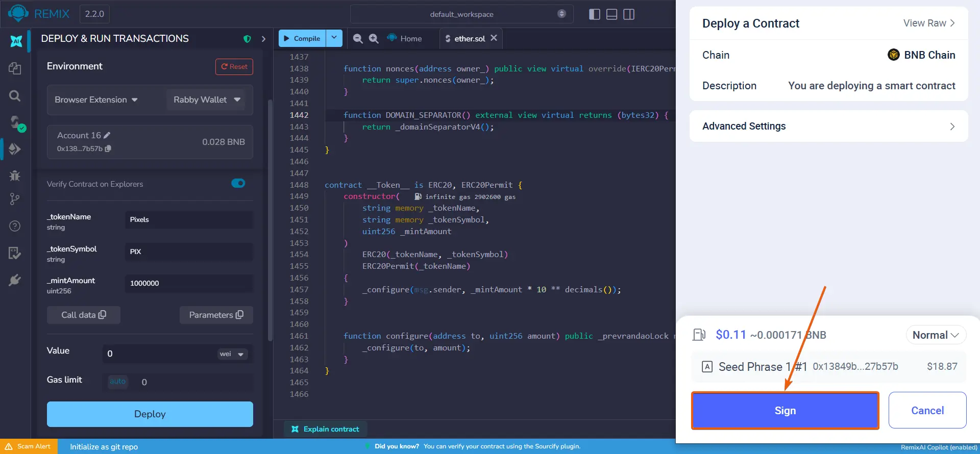Open the Git source control icon
This screenshot has height=454, width=980.
click(x=15, y=199)
